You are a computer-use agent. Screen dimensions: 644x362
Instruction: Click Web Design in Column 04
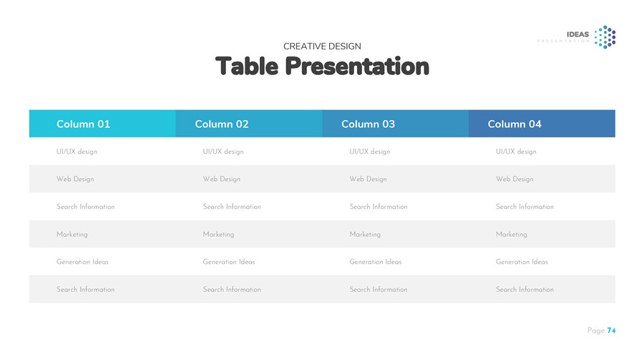514,179
